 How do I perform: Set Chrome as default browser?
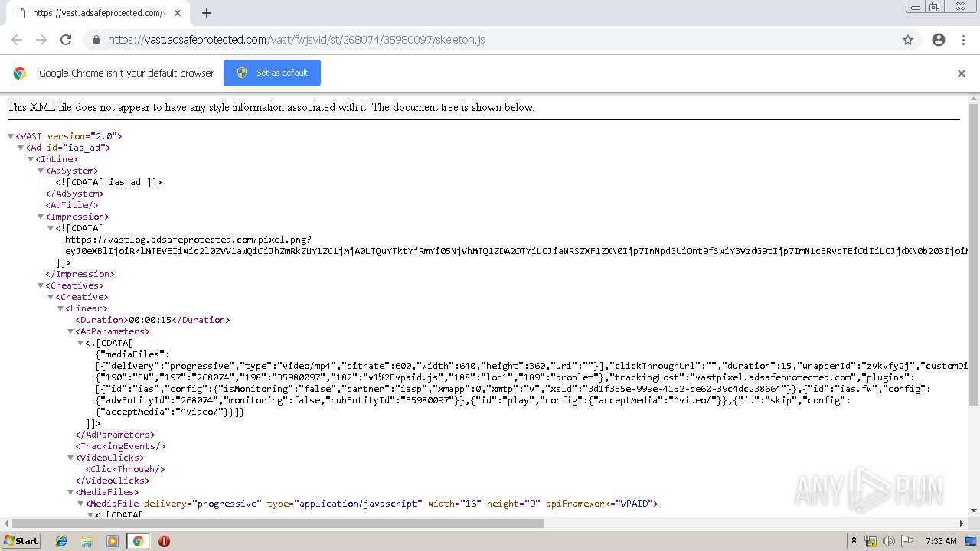point(272,73)
